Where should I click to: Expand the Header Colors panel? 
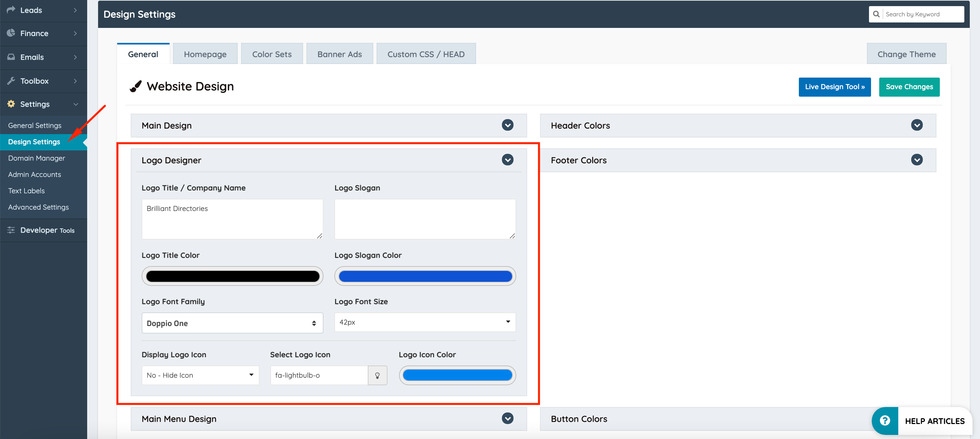pos(916,125)
